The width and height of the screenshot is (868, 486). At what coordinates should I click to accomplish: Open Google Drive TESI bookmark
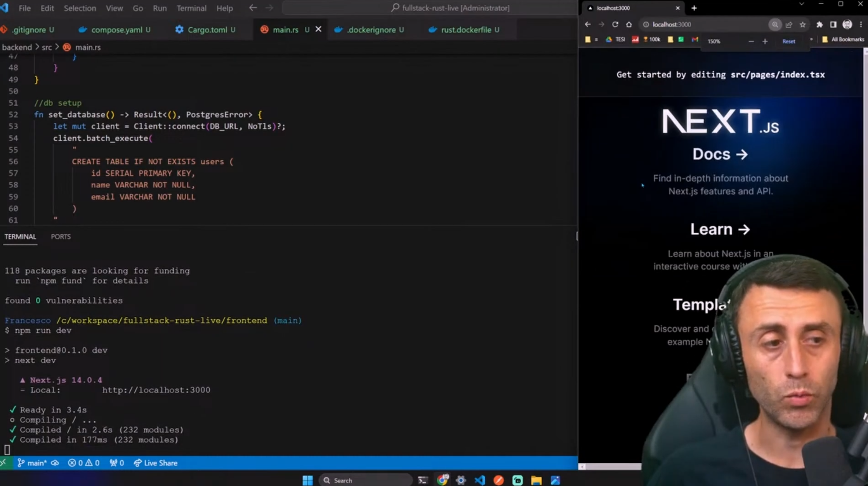[x=615, y=39]
